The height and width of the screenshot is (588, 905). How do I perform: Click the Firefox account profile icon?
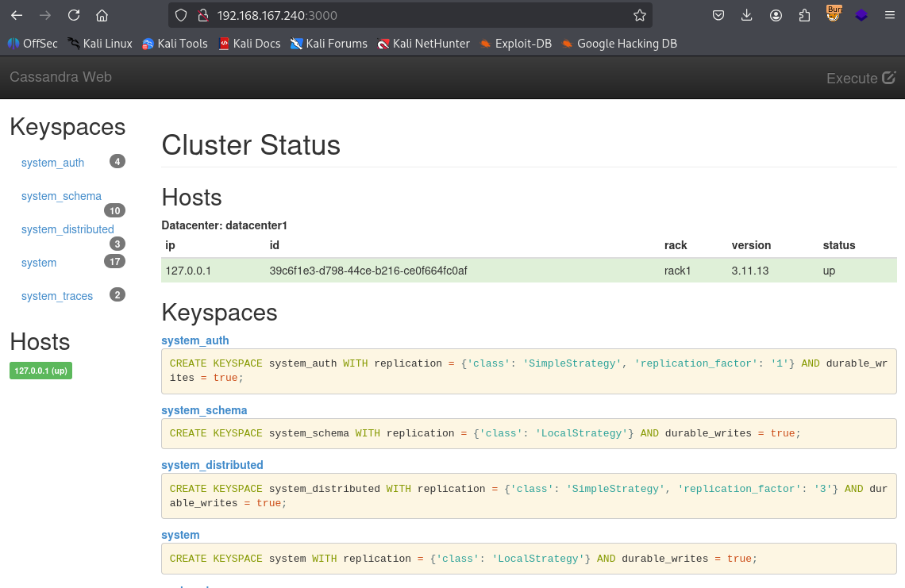(x=776, y=15)
